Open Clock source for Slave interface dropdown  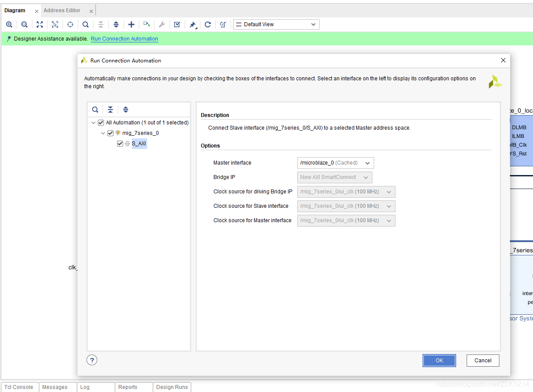point(346,206)
